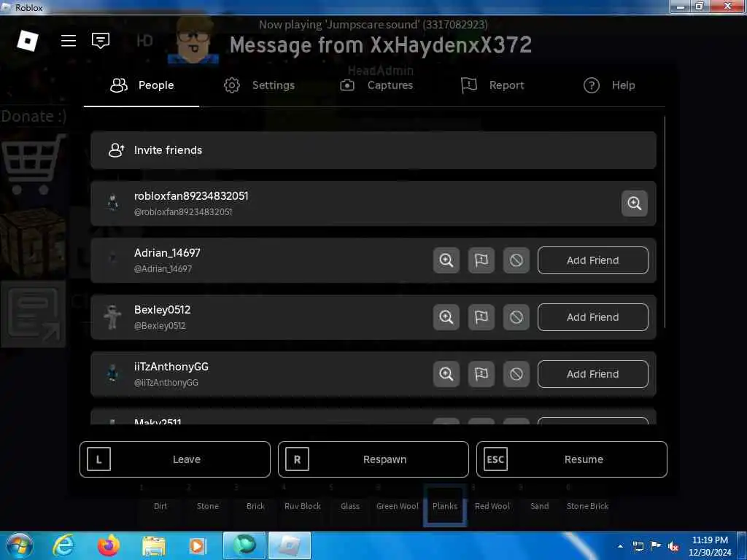
Task: Open the Report tab
Action: [x=492, y=85]
